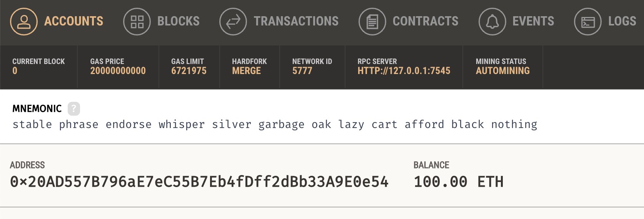
Task: Click the RPC server HTTP://127.0.0.1:7545 value
Action: click(404, 71)
